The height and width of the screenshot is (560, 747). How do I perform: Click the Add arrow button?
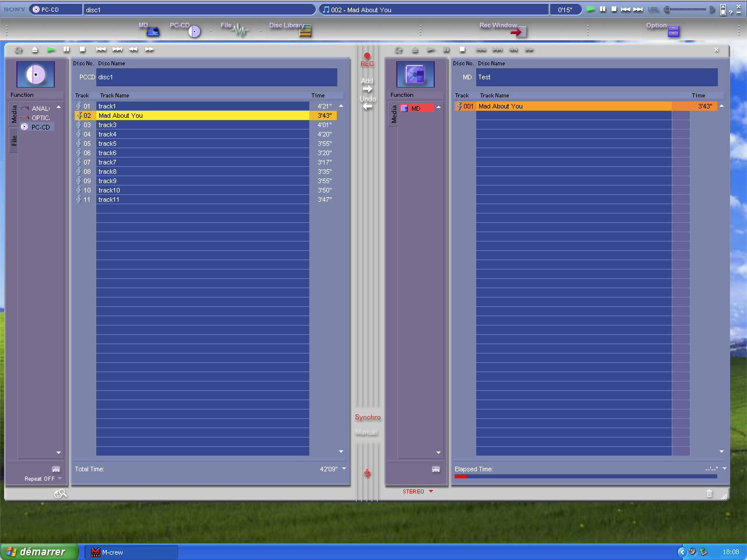[x=367, y=85]
